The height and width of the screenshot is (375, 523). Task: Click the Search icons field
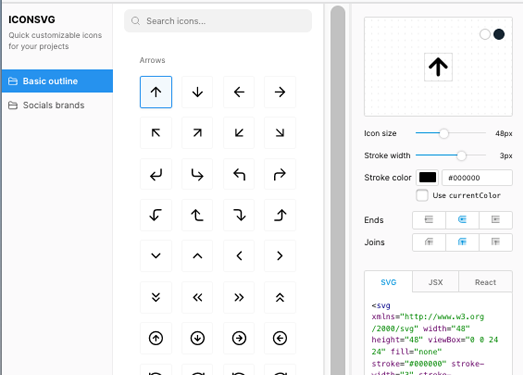pos(218,21)
